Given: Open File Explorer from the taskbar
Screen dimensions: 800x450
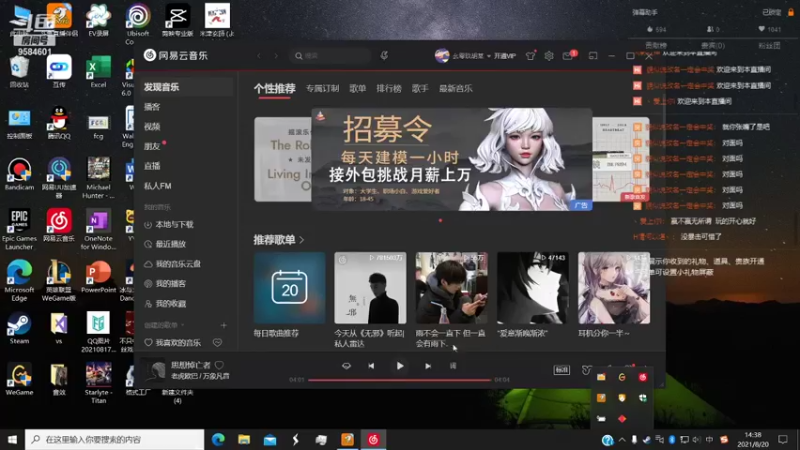Looking at the screenshot, I should tap(244, 439).
